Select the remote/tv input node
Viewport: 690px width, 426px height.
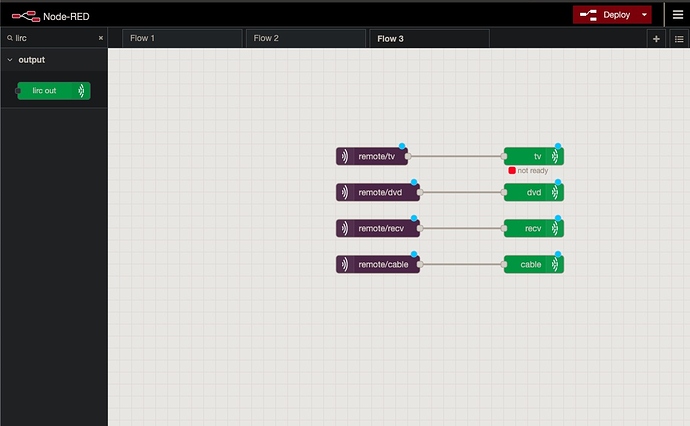pos(372,156)
